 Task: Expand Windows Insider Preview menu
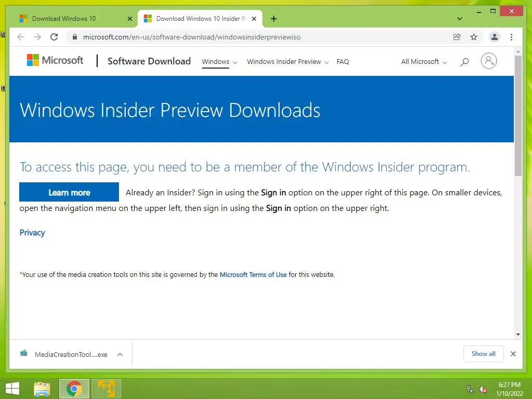coord(288,62)
